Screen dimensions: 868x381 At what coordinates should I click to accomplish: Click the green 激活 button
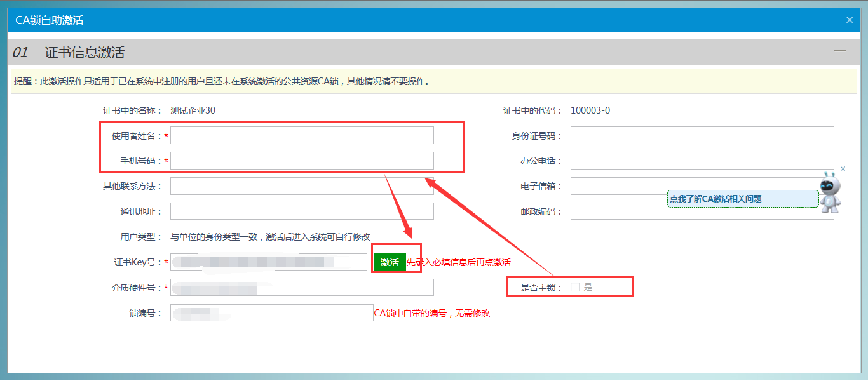click(x=390, y=262)
